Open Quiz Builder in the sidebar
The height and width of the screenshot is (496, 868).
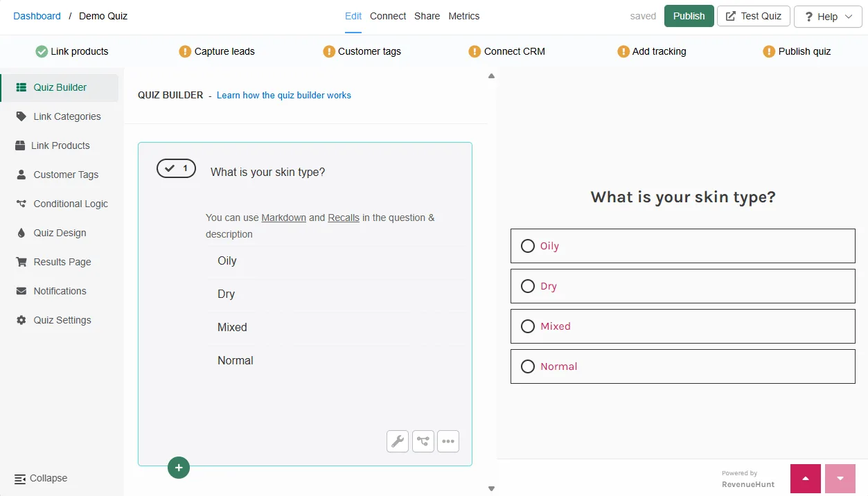(60, 87)
